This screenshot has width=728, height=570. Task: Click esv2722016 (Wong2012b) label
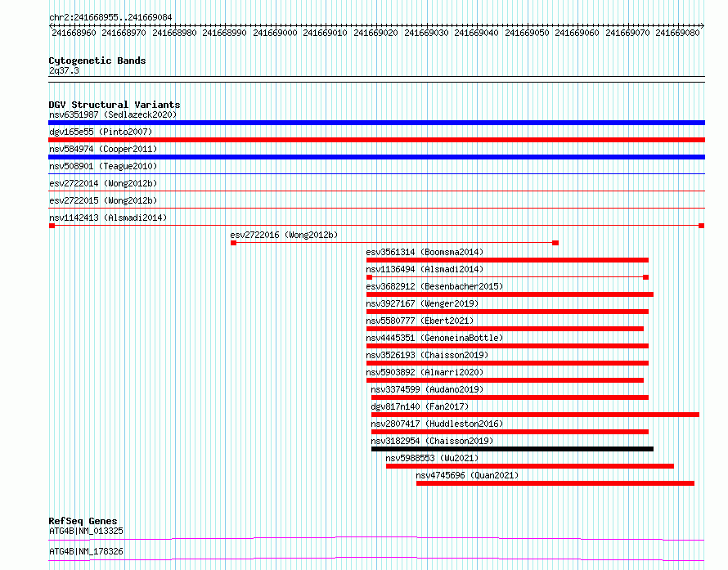click(x=284, y=235)
